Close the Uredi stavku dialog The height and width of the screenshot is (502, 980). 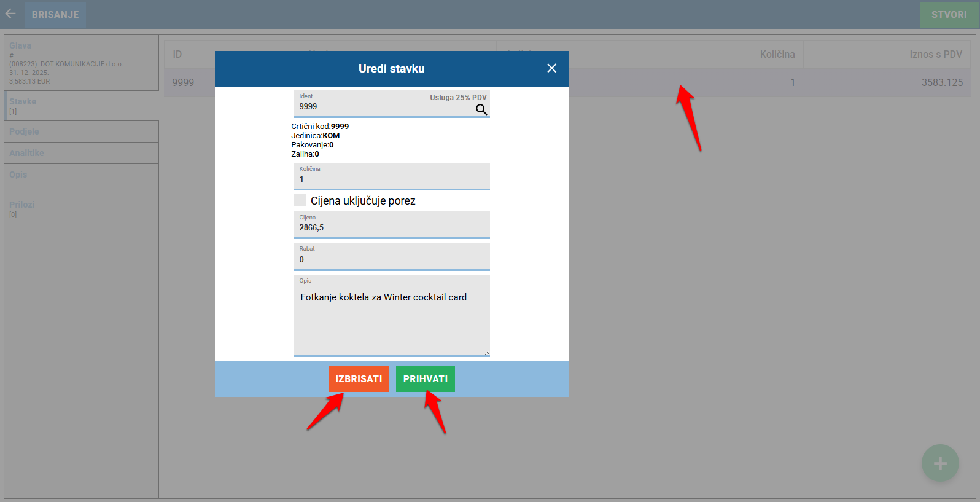pyautogui.click(x=551, y=68)
